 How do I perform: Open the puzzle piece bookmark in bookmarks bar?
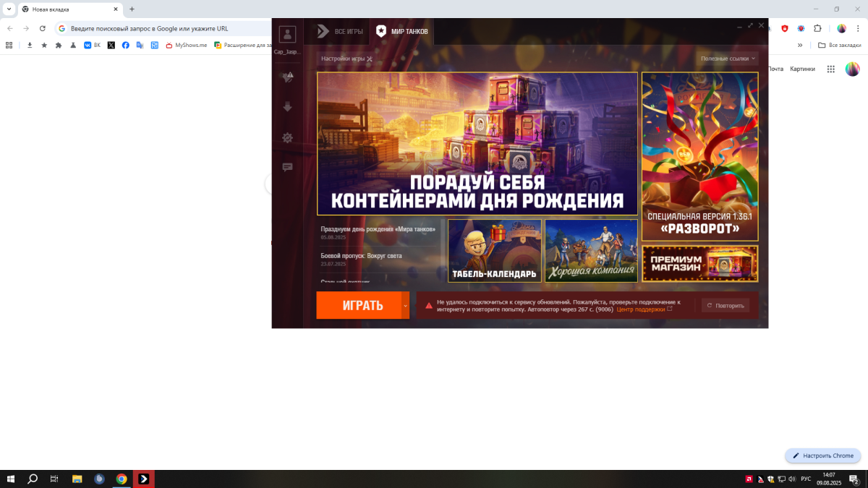point(59,45)
